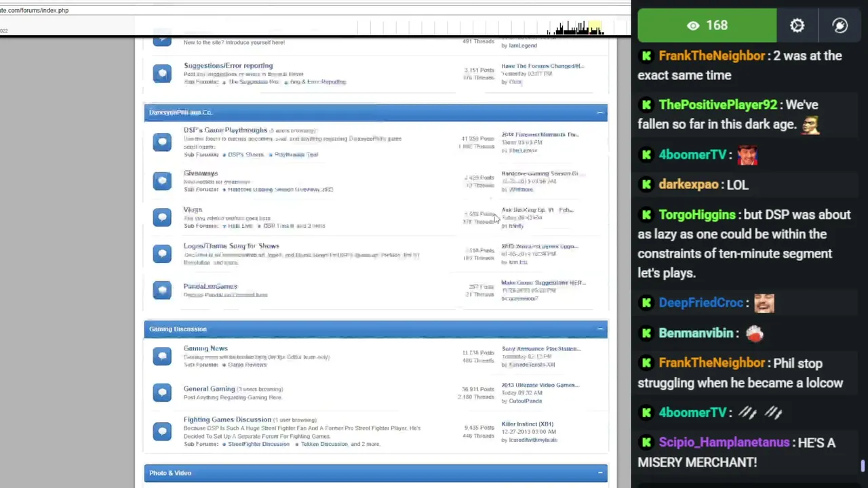Open Sony Announce PlayStation last post
Viewport: 868px width, 488px height.
(541, 349)
